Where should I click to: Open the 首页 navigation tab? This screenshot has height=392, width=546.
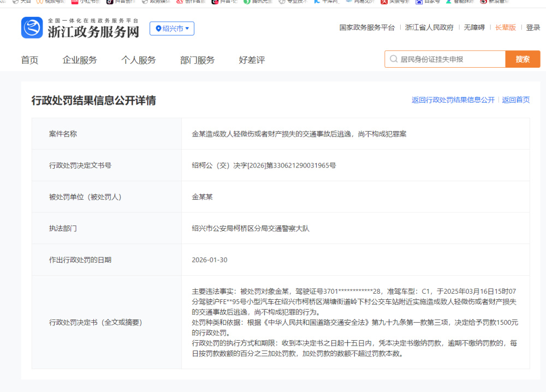29,60
